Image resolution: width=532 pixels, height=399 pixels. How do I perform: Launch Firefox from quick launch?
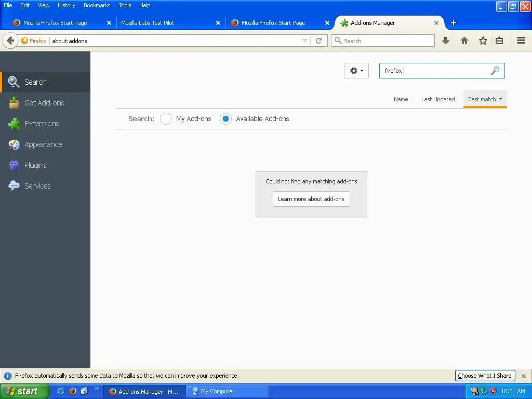click(x=72, y=391)
